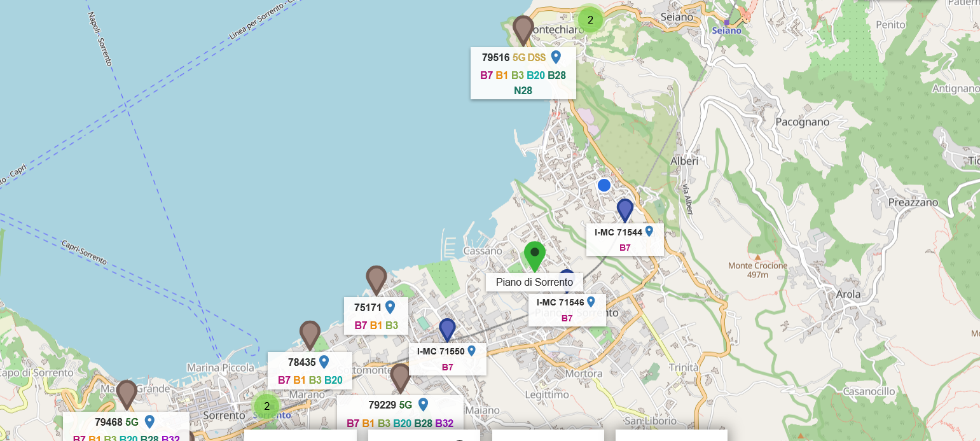Click the B32 band label on site 79229
980x441 pixels.
(445, 423)
